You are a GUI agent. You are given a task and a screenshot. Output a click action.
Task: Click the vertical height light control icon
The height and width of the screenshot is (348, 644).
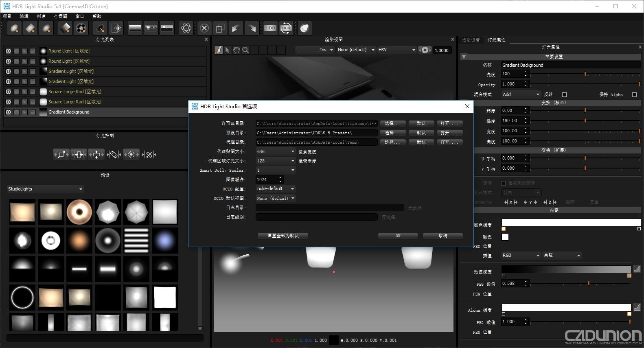(x=96, y=155)
